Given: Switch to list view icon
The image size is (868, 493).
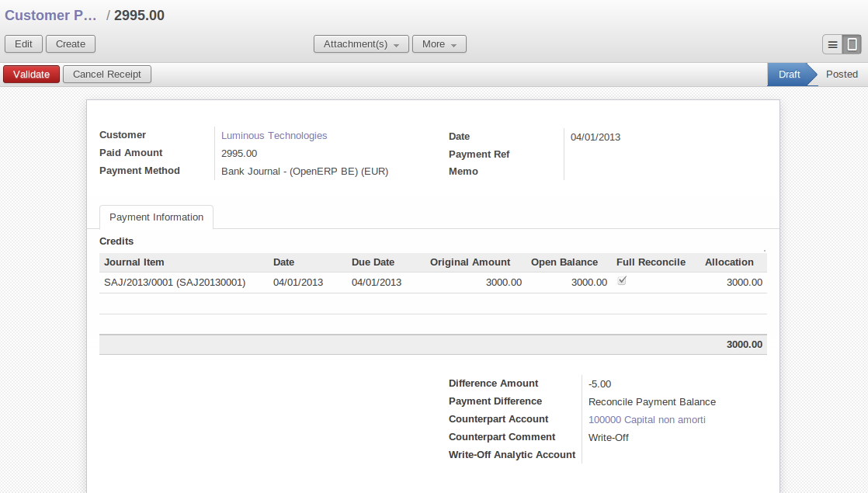Looking at the screenshot, I should 832,45.
